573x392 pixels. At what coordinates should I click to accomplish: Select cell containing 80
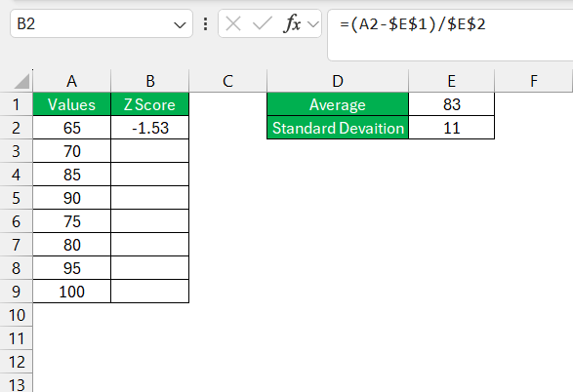pyautogui.click(x=71, y=245)
